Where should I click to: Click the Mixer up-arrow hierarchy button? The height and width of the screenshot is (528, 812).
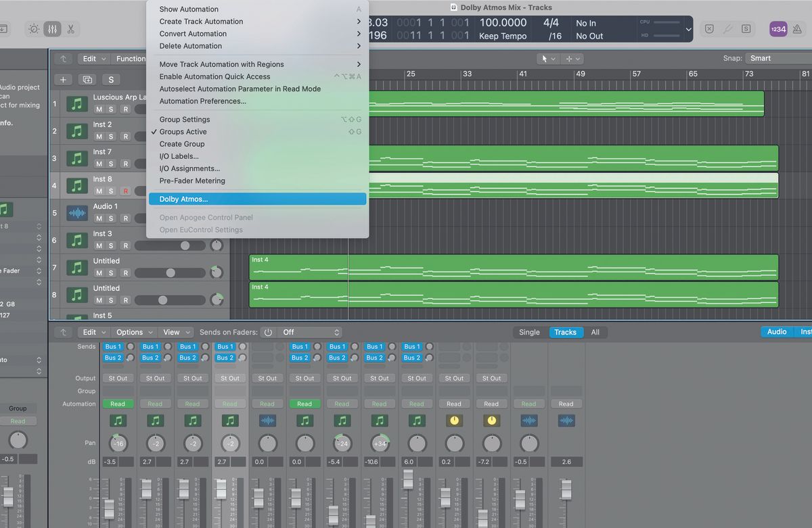point(64,332)
